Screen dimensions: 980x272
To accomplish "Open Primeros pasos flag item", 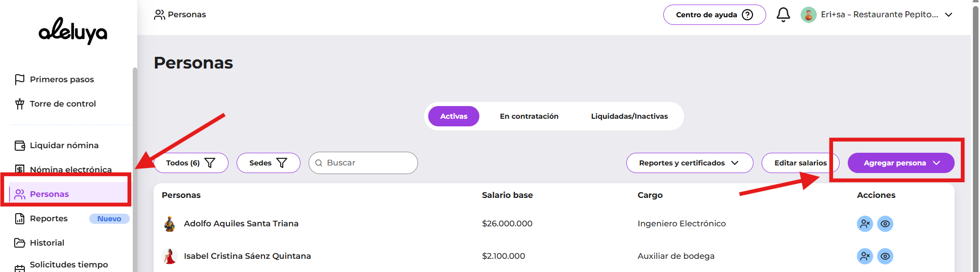I will click(62, 80).
